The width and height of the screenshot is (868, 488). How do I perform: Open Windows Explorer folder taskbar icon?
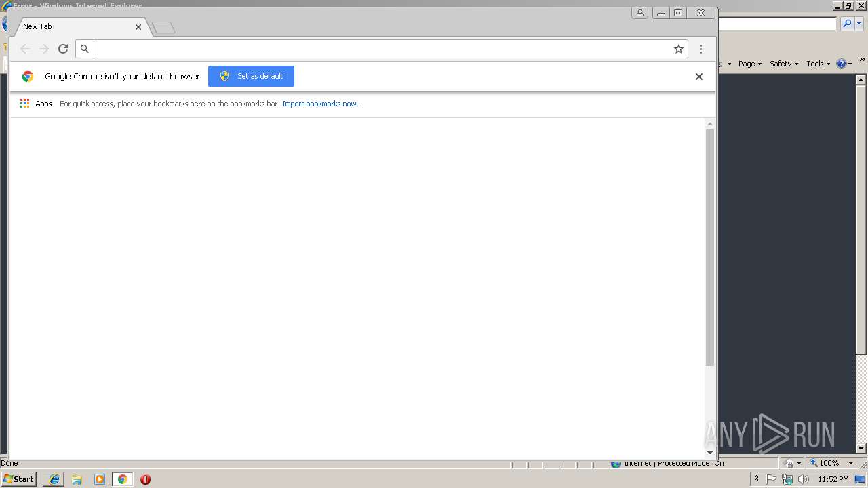tap(77, 479)
